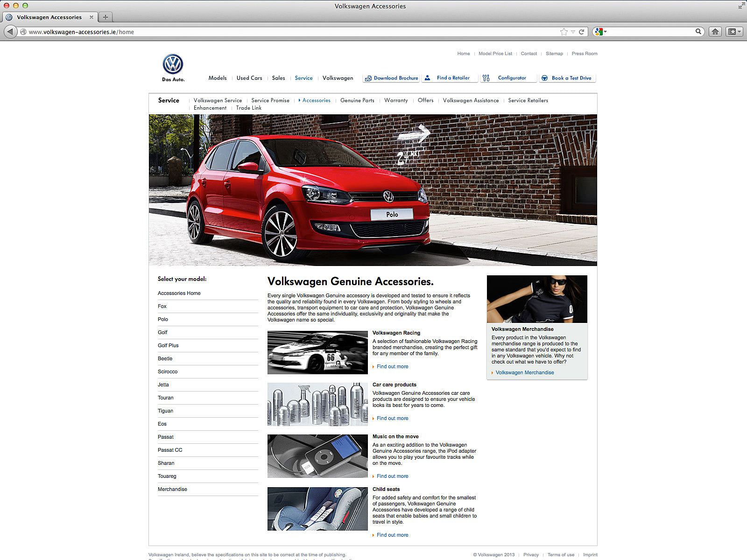Select the Touareg model

coord(167,476)
